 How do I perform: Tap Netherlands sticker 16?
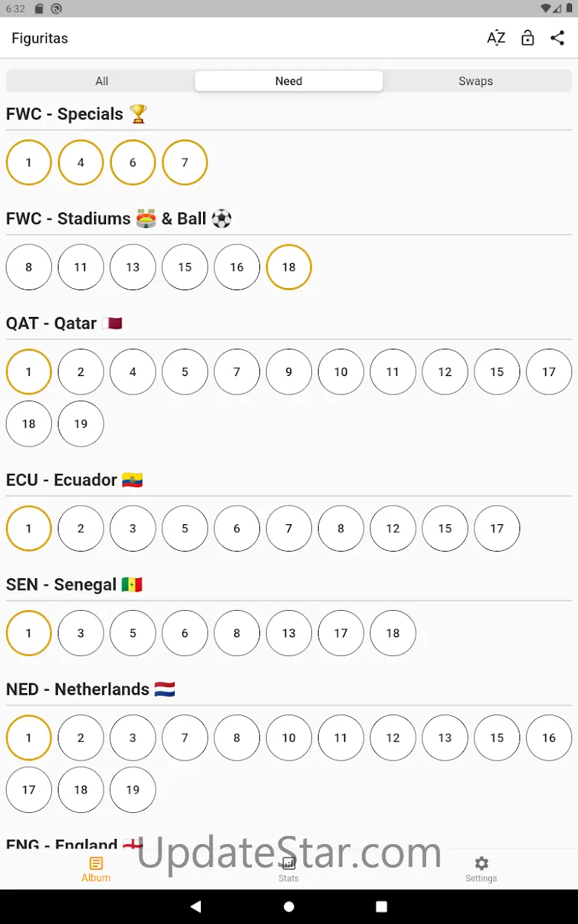pos(549,737)
